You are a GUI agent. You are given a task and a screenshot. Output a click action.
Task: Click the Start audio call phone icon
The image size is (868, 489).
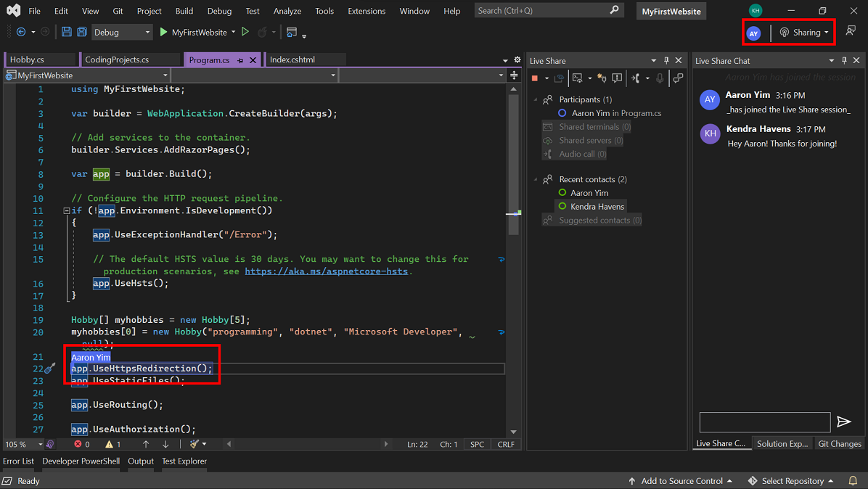click(636, 78)
